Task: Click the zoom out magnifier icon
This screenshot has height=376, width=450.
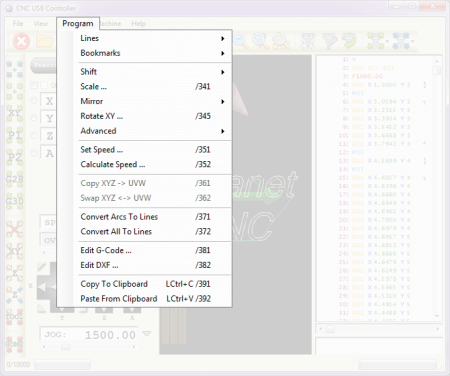Action: [x=240, y=41]
